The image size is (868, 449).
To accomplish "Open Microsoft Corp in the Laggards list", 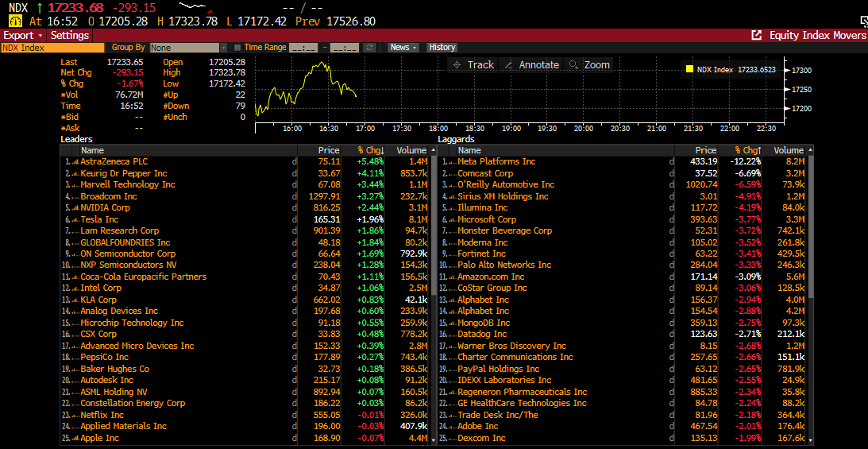I will tap(486, 219).
